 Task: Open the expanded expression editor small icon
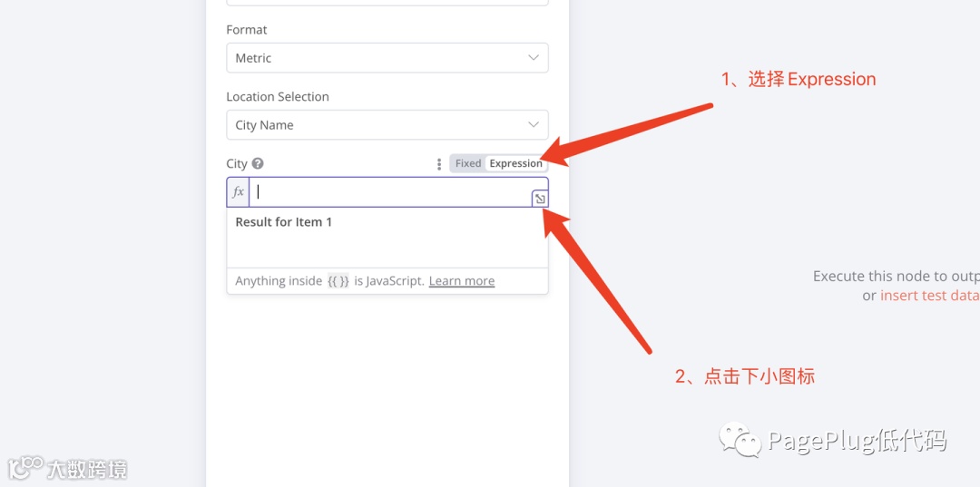tap(540, 199)
